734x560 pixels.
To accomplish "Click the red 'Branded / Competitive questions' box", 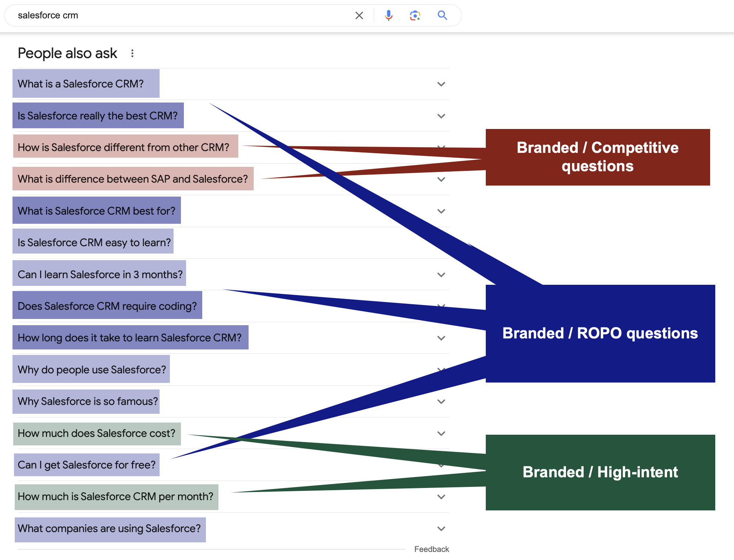I will [x=598, y=157].
